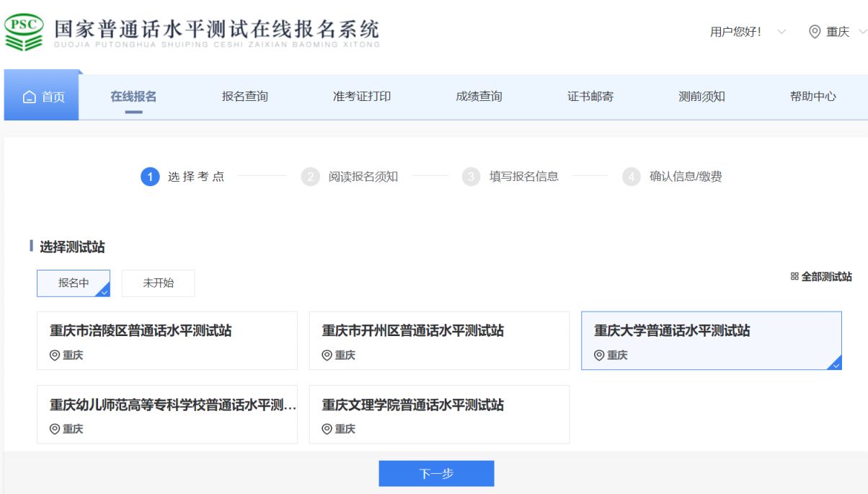Click the grid icon beside 全部测试站
The image size is (868, 494).
(x=794, y=277)
